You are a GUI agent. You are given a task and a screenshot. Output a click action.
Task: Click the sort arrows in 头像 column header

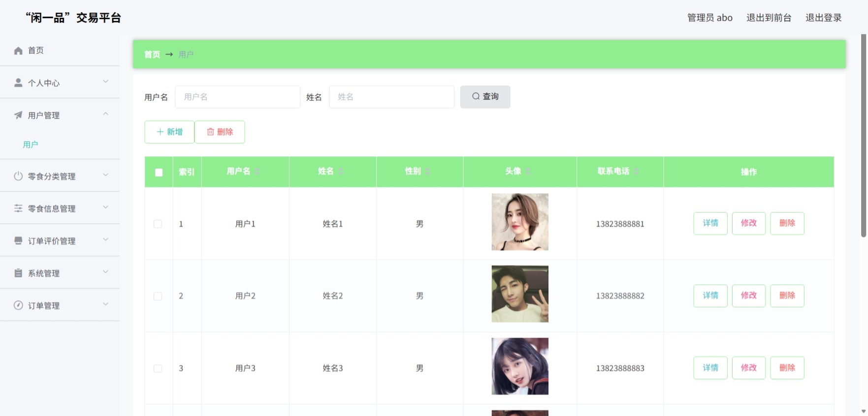coord(528,172)
